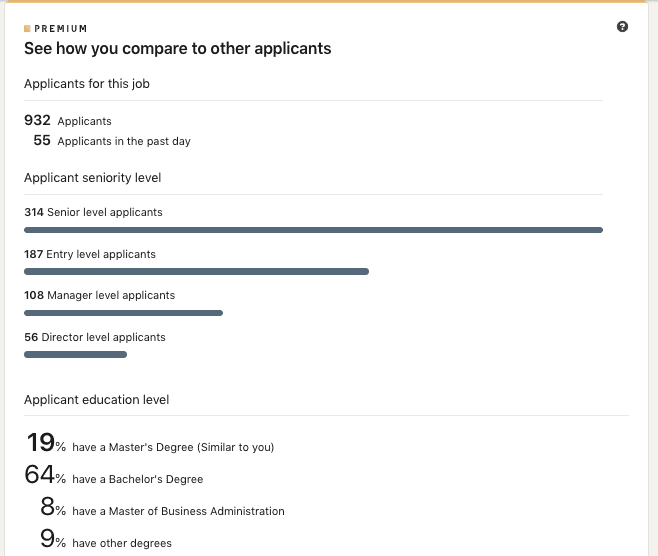The width and height of the screenshot is (658, 556).
Task: Click the "56 Director level applicants" label
Action: point(95,337)
